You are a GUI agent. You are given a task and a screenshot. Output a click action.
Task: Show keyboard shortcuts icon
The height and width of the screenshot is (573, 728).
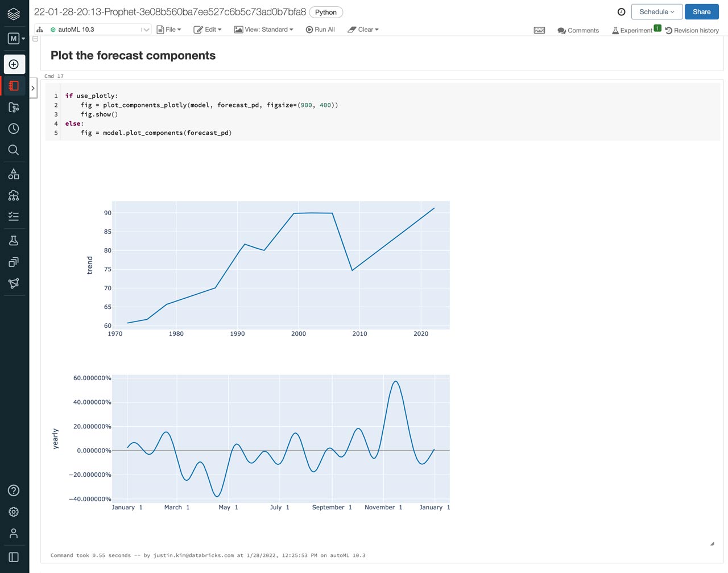(x=539, y=30)
